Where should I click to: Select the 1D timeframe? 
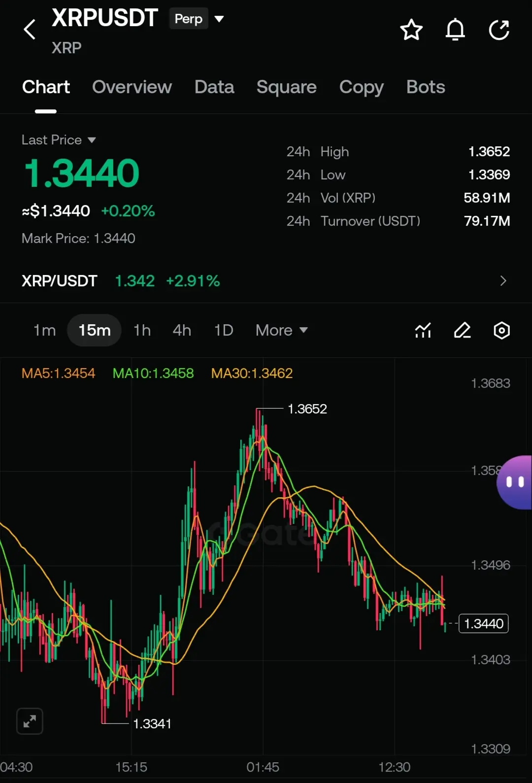tap(223, 330)
